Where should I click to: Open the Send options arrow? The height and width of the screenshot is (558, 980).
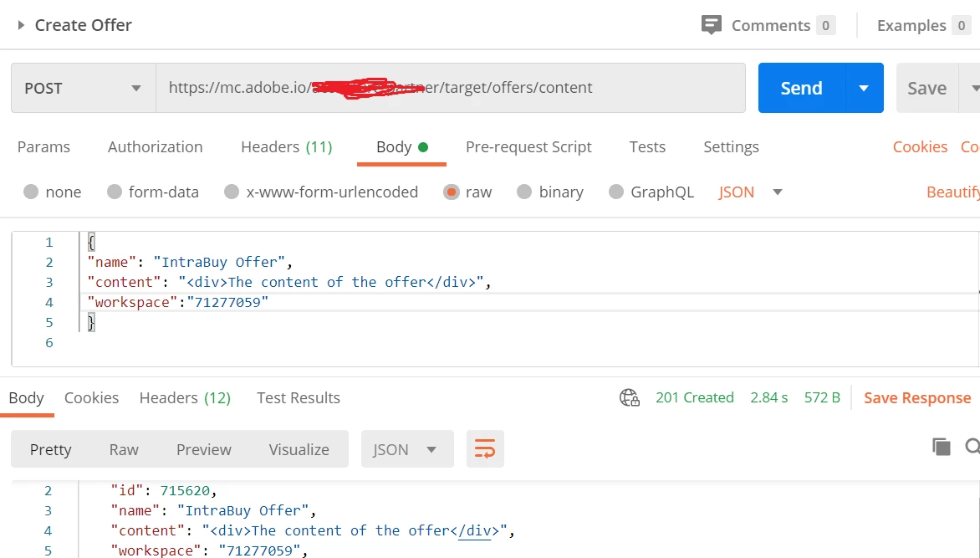coord(864,88)
